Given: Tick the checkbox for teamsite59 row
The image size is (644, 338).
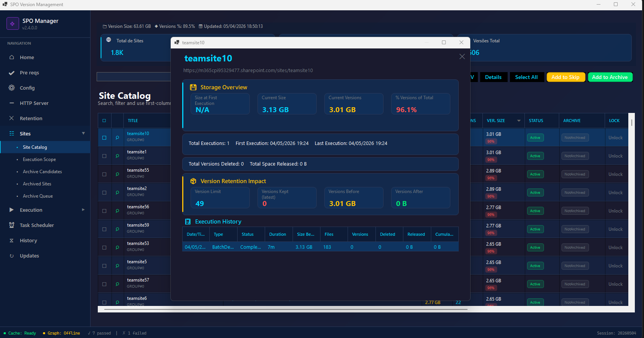Looking at the screenshot, I should [104, 229].
